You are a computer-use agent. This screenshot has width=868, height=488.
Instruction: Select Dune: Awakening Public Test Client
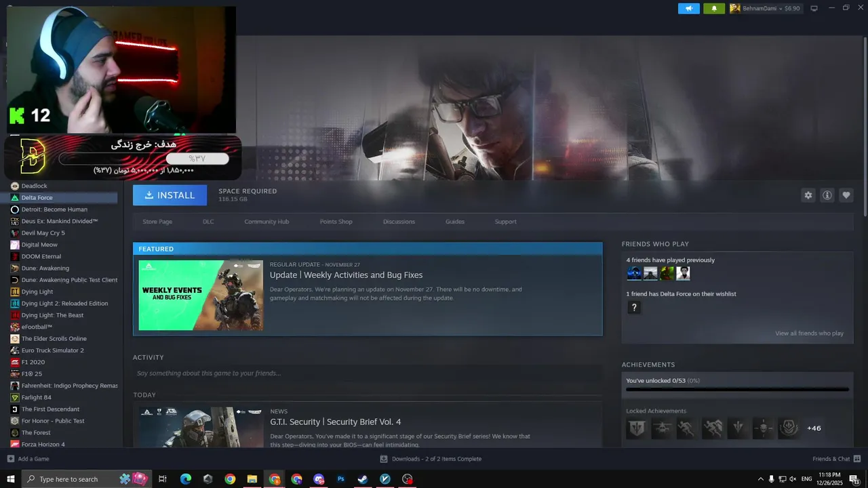pyautogui.click(x=62, y=280)
